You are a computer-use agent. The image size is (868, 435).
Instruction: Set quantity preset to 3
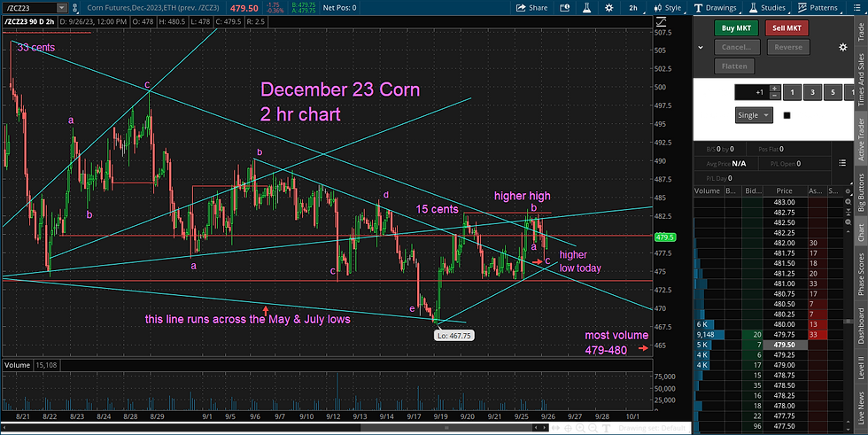[812, 92]
